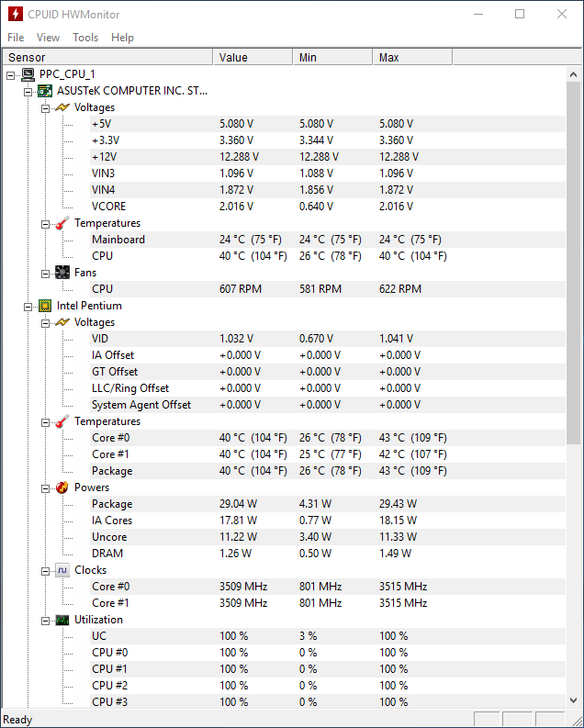Click the thermometer icon beside motherboard Temperatures
The height and width of the screenshot is (728, 584).
pos(62,223)
